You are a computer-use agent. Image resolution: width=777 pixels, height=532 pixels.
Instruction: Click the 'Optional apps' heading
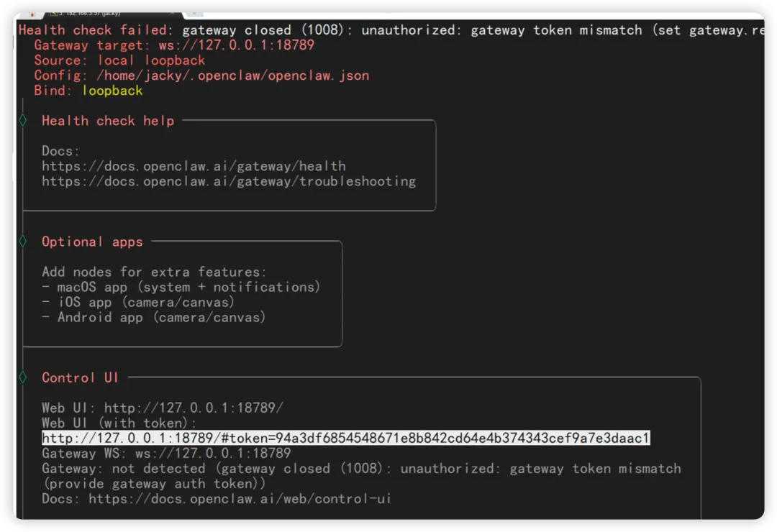pos(92,242)
